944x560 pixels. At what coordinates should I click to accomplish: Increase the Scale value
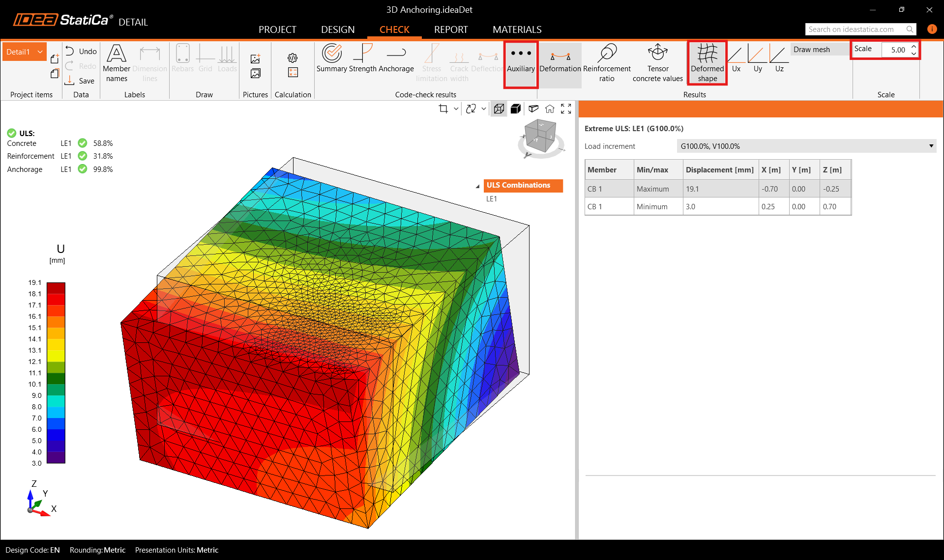pos(914,47)
